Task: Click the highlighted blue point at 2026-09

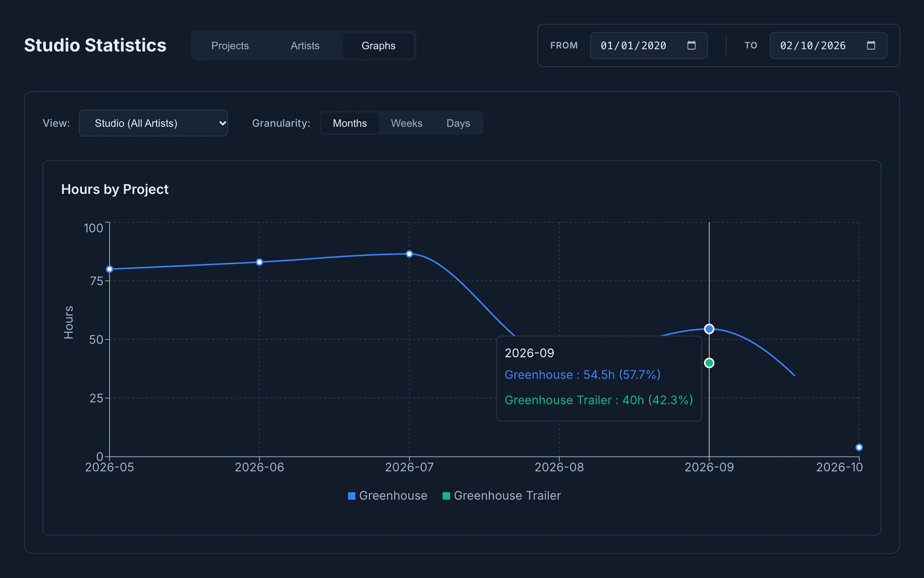Action: pyautogui.click(x=709, y=329)
